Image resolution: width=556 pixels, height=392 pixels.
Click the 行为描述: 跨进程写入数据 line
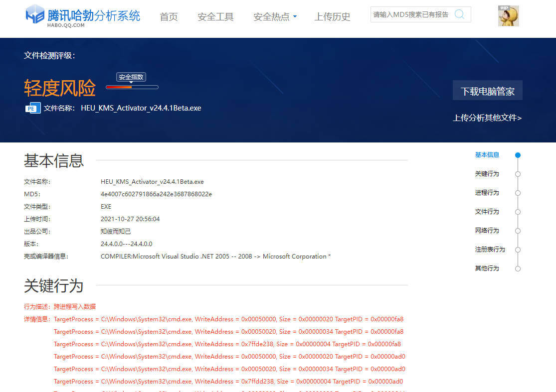(59, 307)
